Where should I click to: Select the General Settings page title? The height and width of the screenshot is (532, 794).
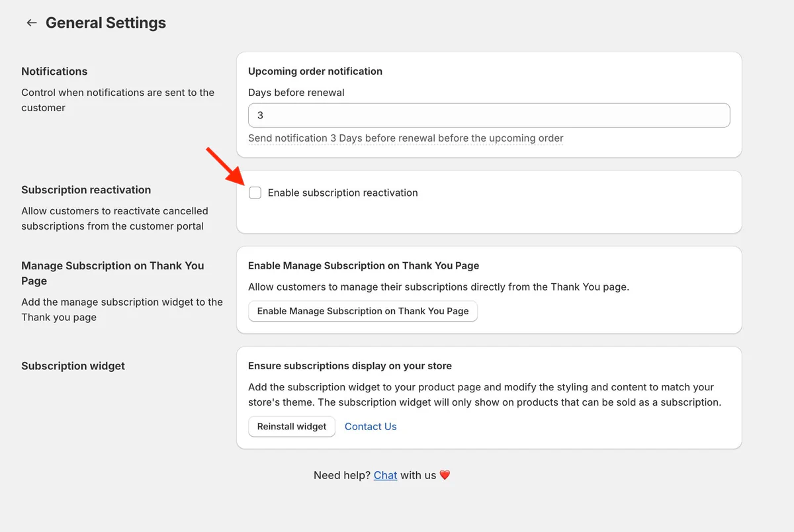[106, 23]
